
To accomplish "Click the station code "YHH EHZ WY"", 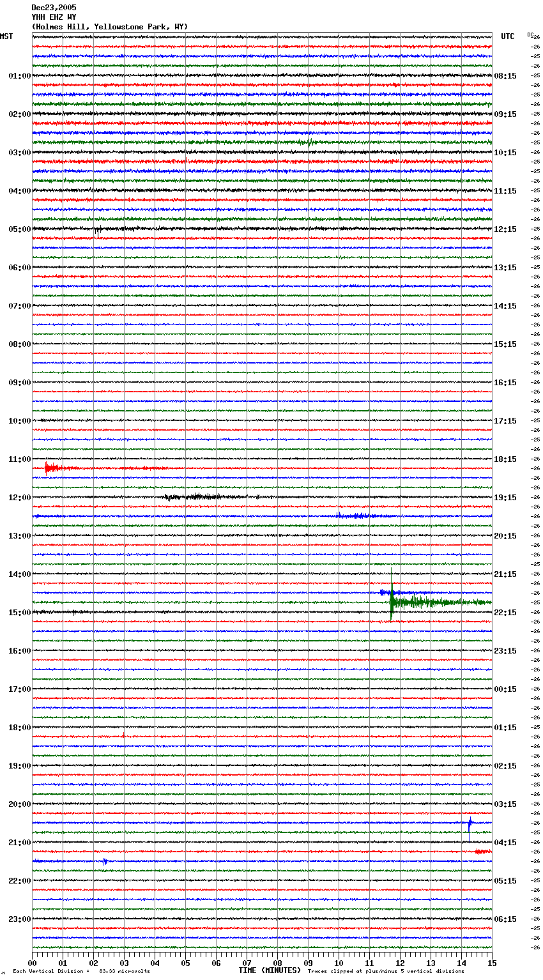I will click(54, 17).
